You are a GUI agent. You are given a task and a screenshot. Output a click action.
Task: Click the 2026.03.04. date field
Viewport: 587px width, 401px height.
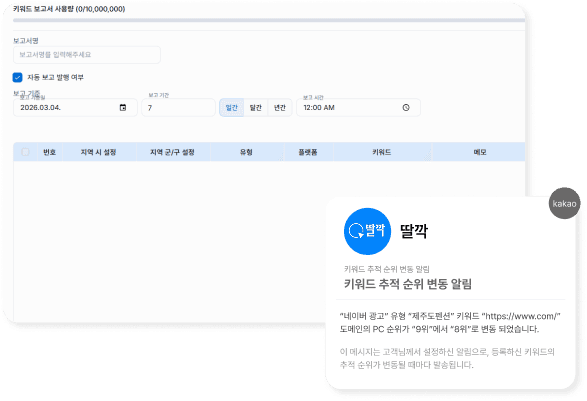point(75,107)
